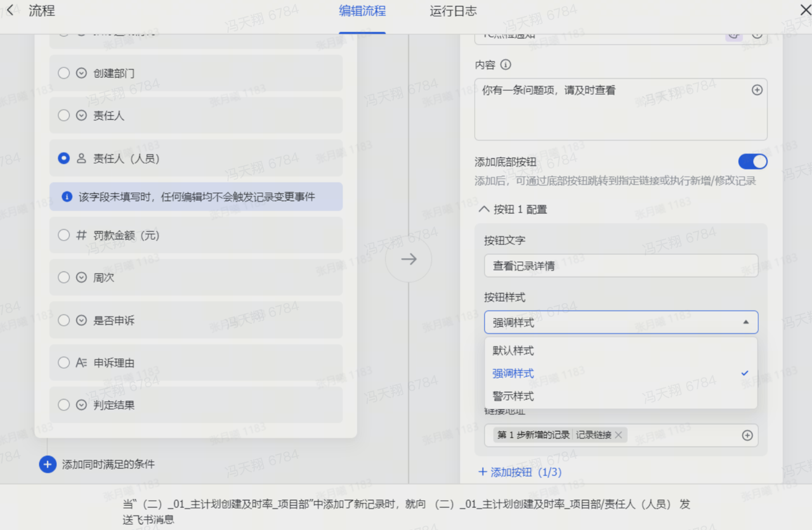Open the 按钮样式 dropdown showing 强调样式
Screen dimensions: 812x530
620,322
